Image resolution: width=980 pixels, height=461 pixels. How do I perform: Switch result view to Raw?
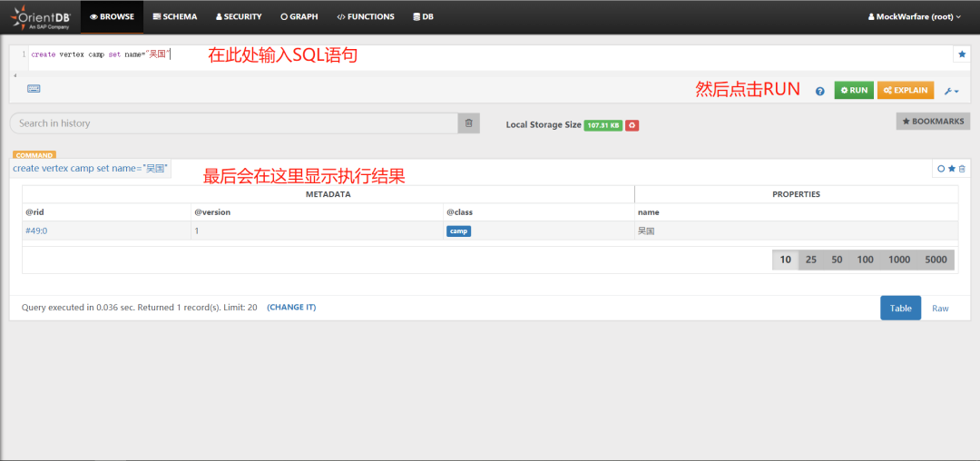941,308
